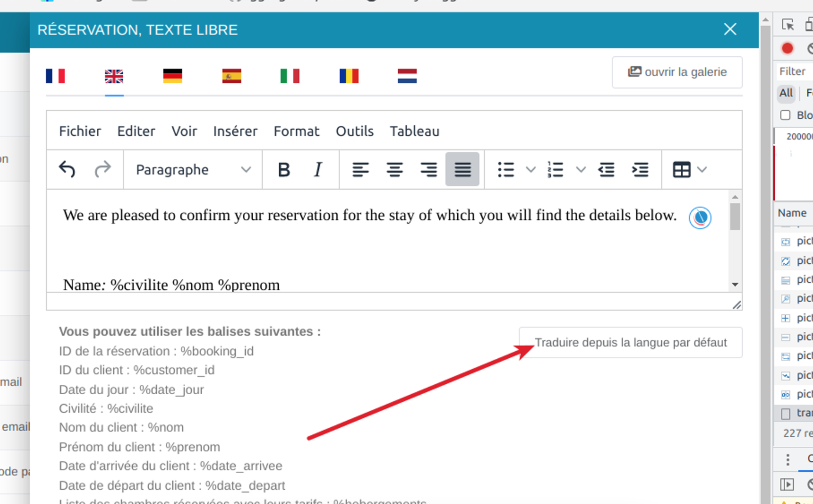Image resolution: width=813 pixels, height=504 pixels.
Task: Open the Voir menu
Action: [x=184, y=131]
